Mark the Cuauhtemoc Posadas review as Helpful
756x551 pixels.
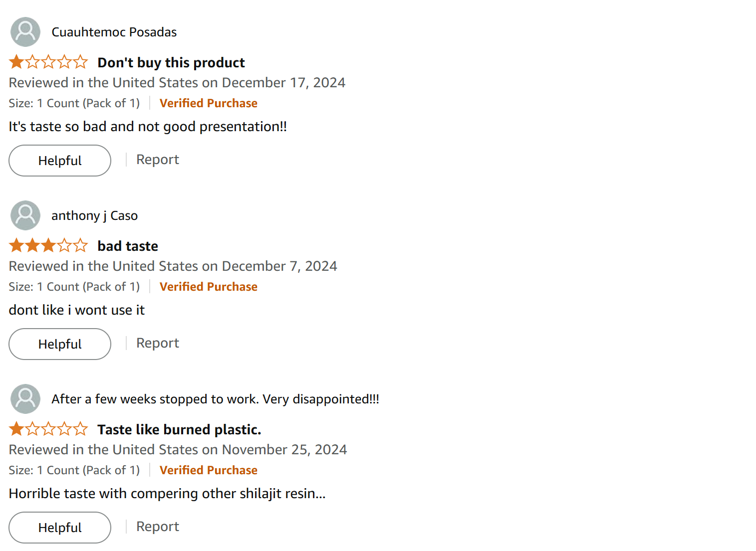click(x=60, y=161)
